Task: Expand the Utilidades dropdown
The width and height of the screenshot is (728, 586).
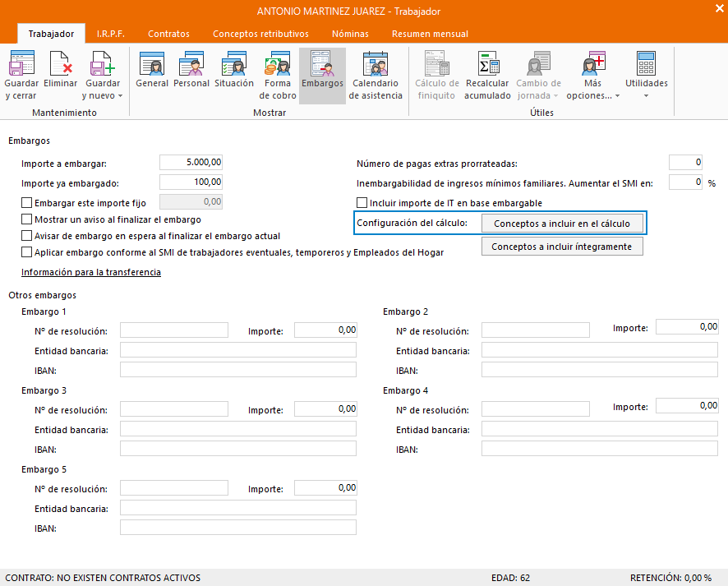Action: point(646,95)
